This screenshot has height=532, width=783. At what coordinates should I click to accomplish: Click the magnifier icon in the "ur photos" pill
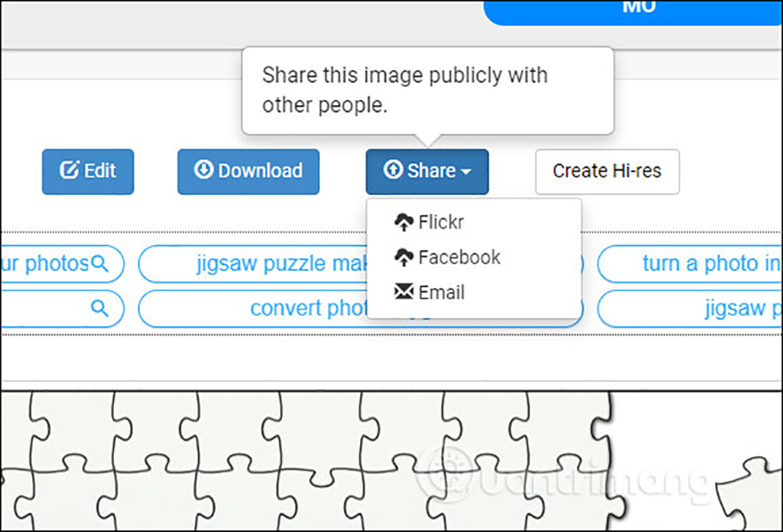(x=100, y=263)
